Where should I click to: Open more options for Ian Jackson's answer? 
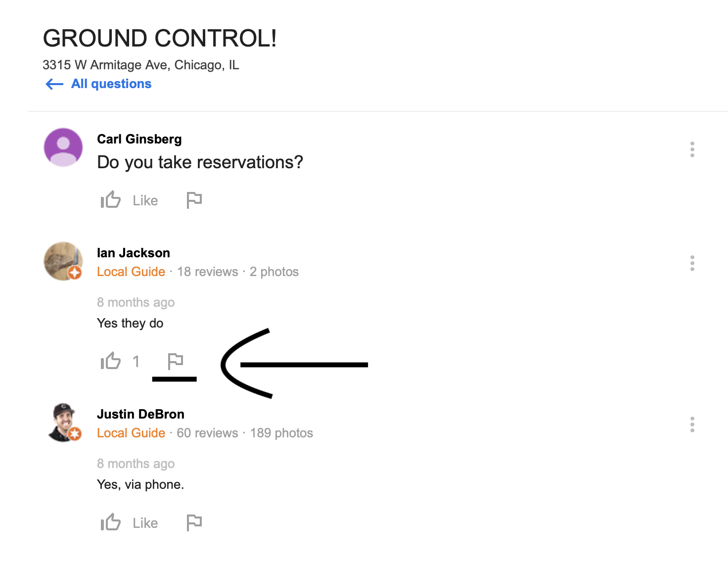click(692, 263)
